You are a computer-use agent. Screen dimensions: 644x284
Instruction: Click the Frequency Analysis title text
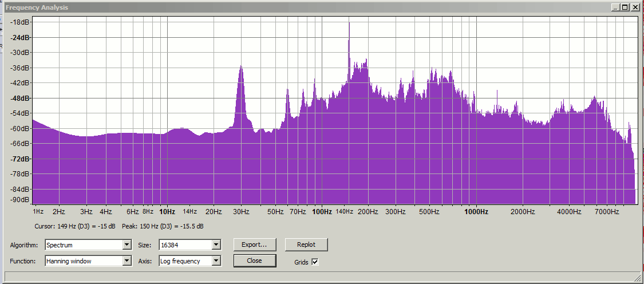[x=37, y=8]
